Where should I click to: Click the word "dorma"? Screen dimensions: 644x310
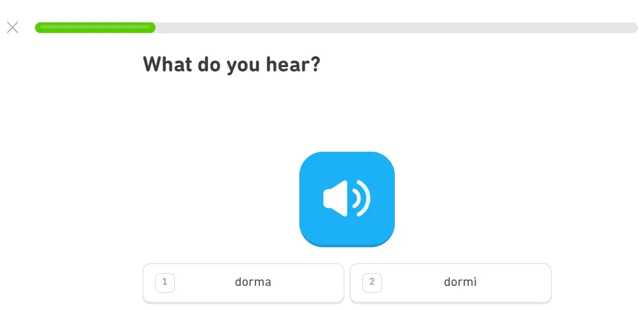coord(253,282)
